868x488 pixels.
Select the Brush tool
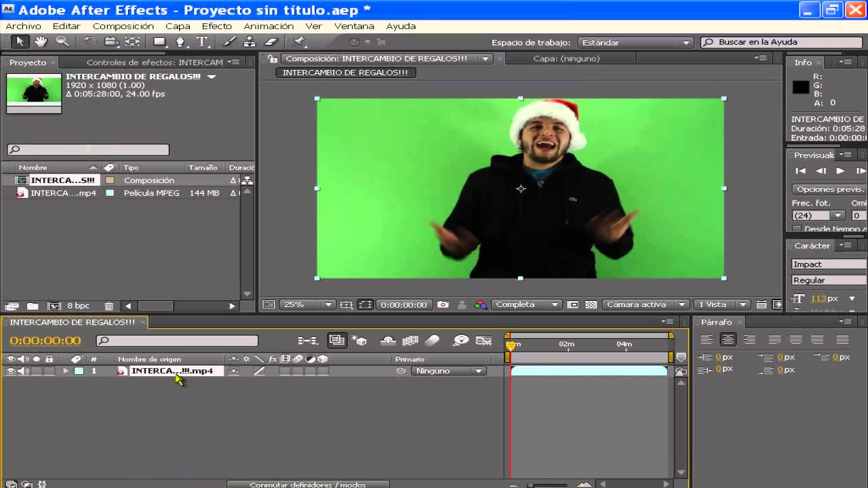click(x=229, y=42)
